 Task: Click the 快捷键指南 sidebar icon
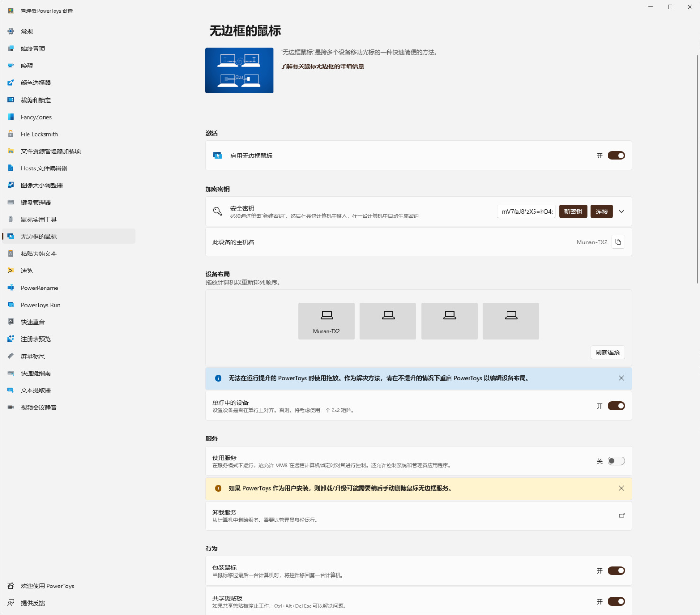[10, 373]
